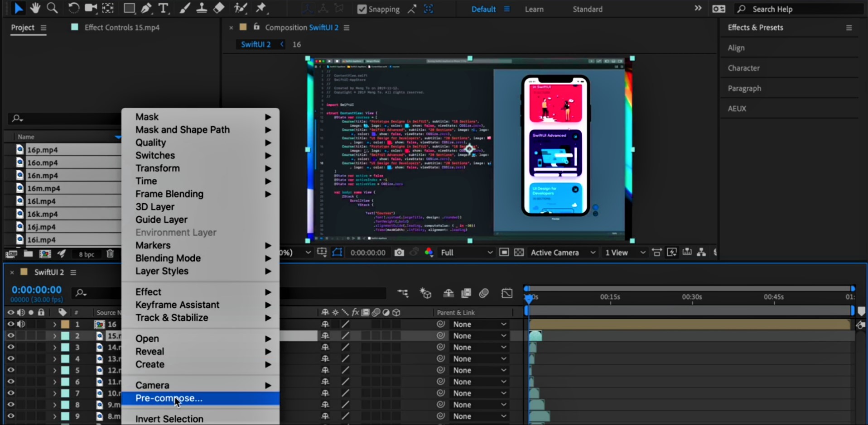This screenshot has height=425, width=868.
Task: Open the Blending Mode submenu
Action: coord(168,258)
